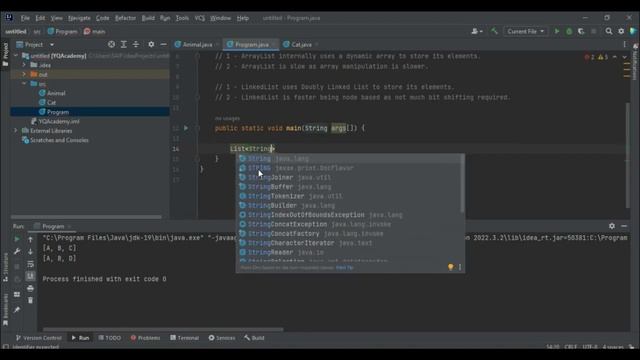Start debugging with the green bug icon
640x360 pixels.
tap(569, 31)
